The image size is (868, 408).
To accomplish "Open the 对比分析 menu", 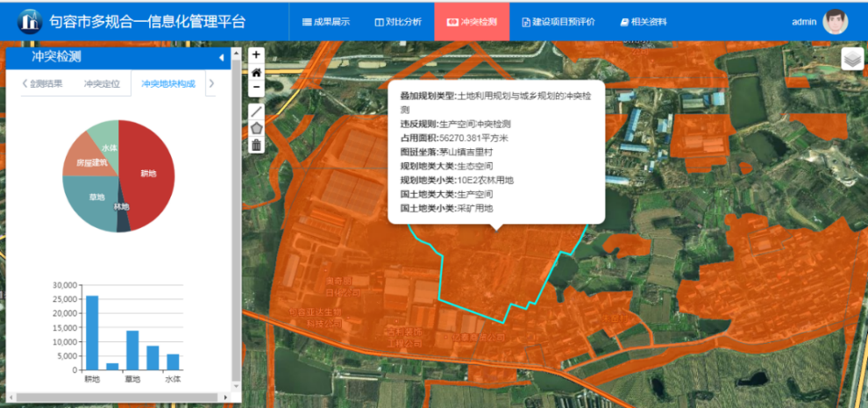I will (397, 22).
